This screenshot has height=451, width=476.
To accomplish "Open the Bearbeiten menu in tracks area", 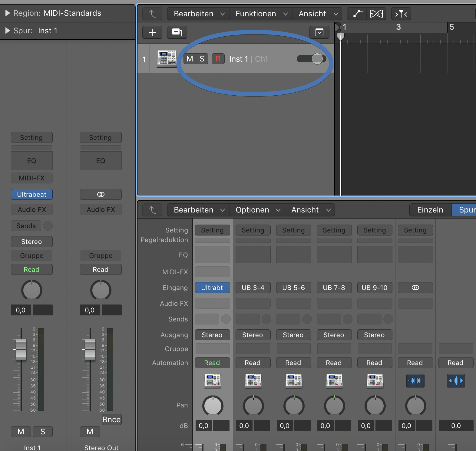I will (x=199, y=14).
